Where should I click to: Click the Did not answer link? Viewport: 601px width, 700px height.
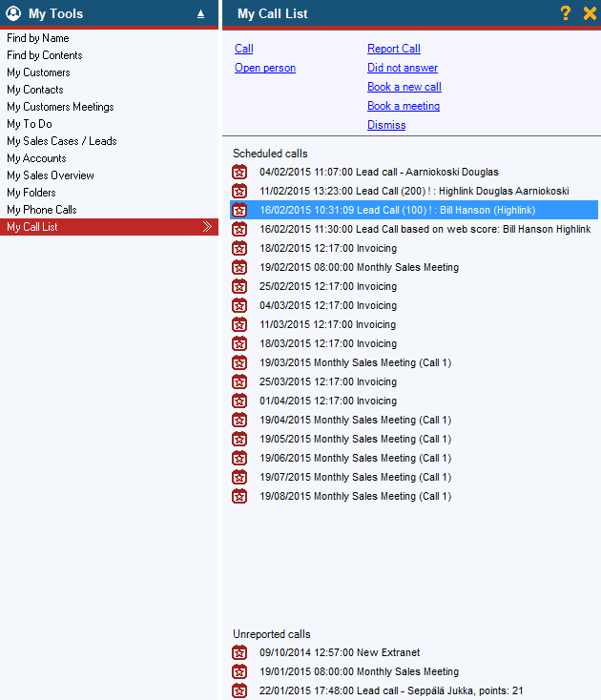[403, 68]
